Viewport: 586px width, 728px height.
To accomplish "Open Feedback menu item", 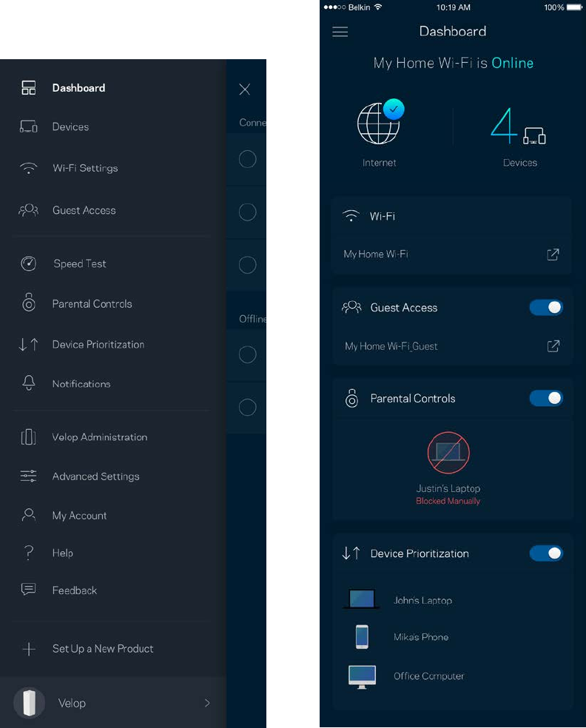I will pos(74,590).
